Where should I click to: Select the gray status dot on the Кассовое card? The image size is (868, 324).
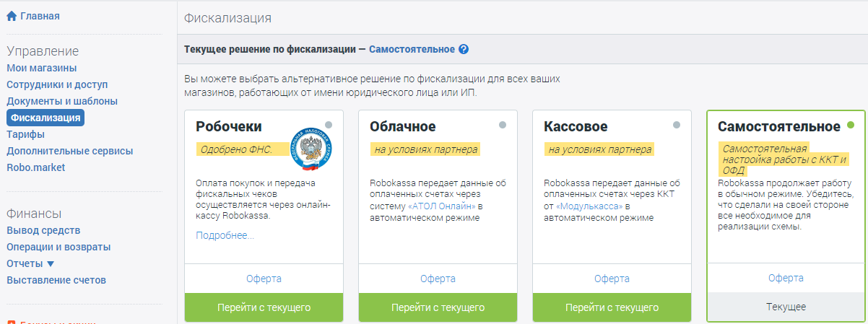click(x=677, y=125)
